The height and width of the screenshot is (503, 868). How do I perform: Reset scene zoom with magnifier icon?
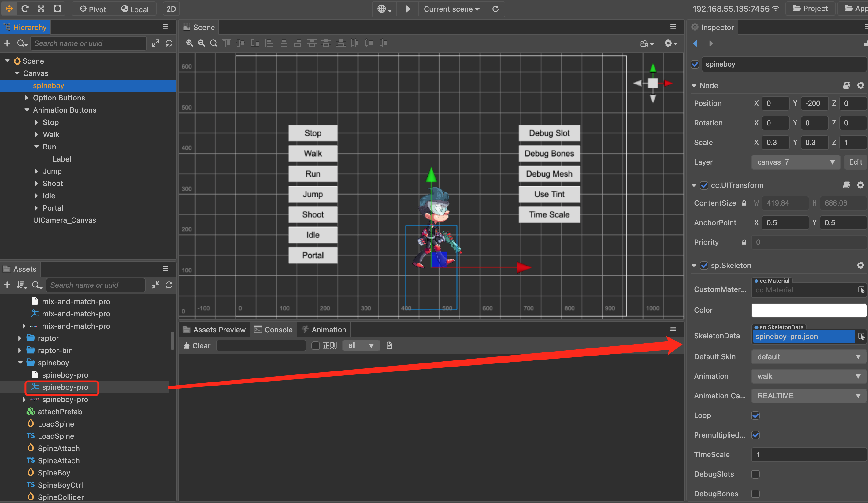click(213, 43)
